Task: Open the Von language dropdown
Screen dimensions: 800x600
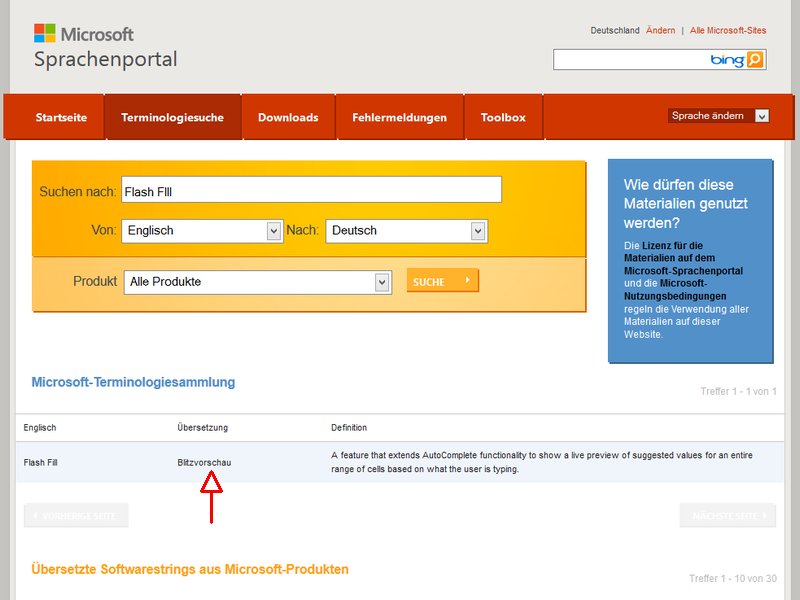Action: coord(273,231)
